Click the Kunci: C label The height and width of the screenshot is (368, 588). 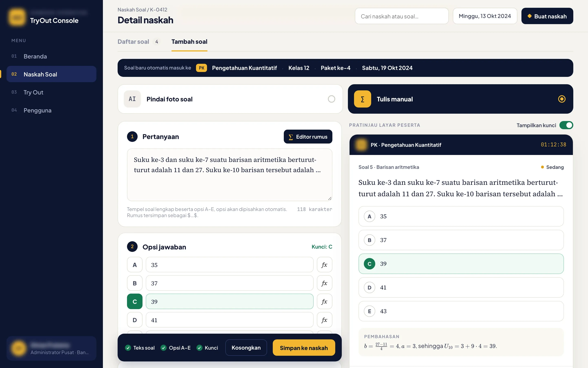click(322, 247)
